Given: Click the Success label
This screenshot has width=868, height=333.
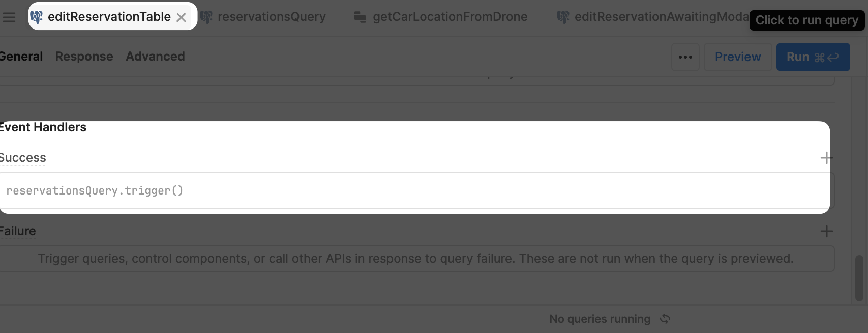Looking at the screenshot, I should pos(23,158).
